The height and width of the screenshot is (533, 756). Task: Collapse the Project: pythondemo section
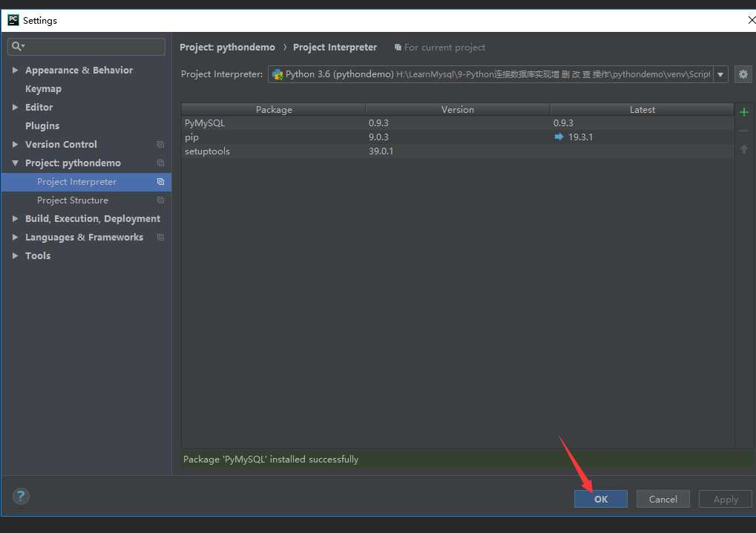point(15,163)
